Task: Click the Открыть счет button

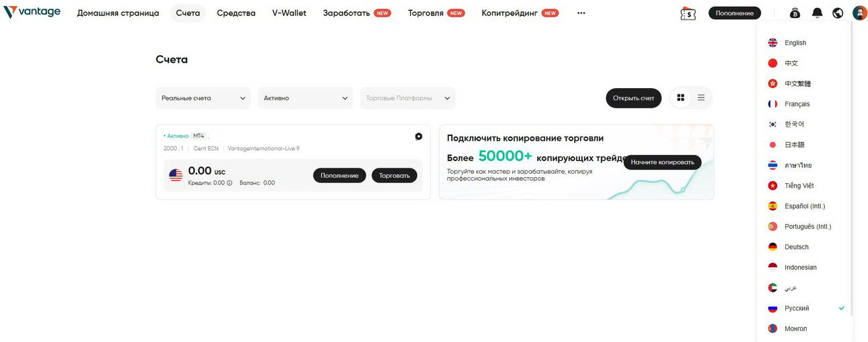Action: click(633, 98)
